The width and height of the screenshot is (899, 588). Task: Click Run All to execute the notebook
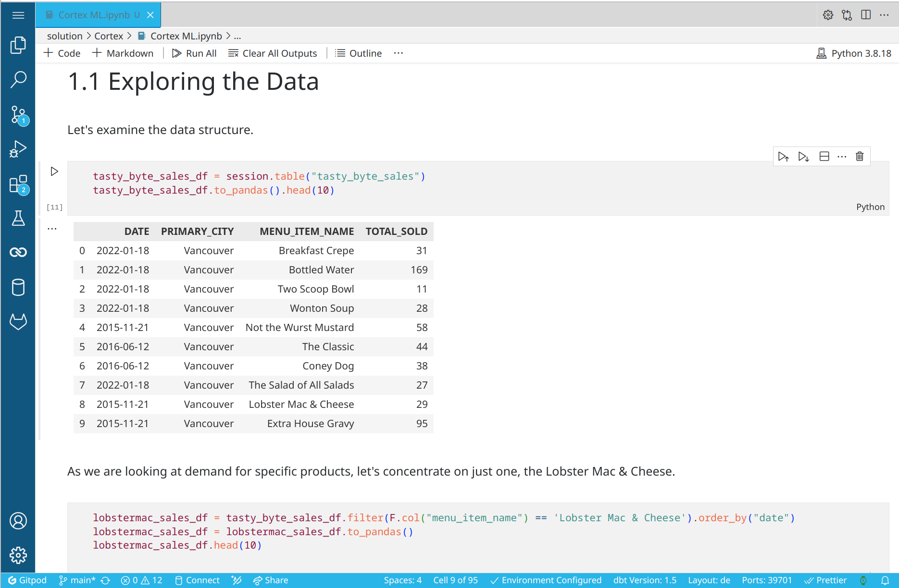194,53
